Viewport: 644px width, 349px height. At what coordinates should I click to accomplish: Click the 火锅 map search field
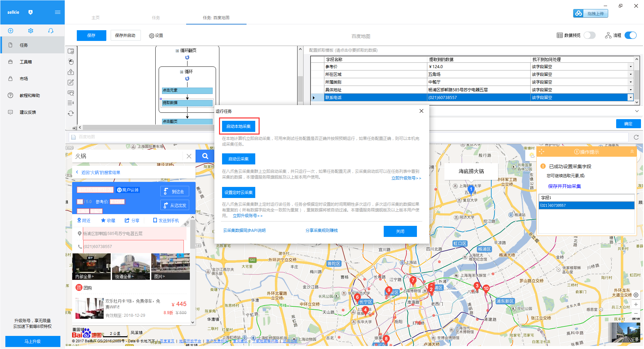127,156
